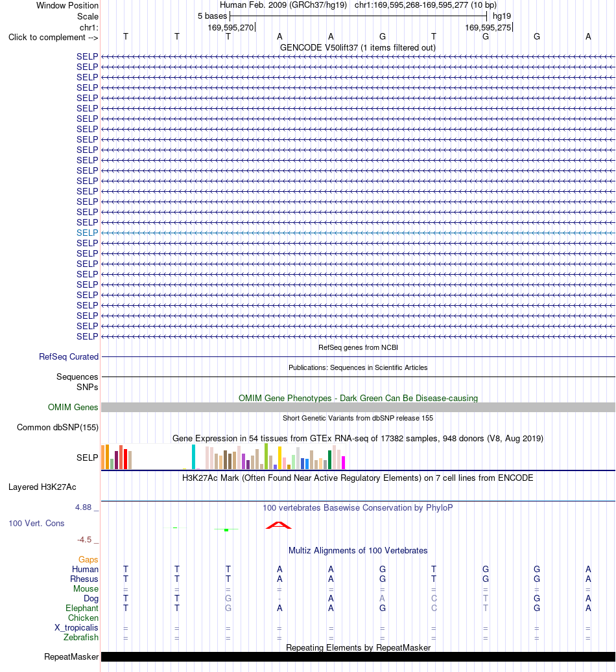616x672 pixels.
Task: Click the '100 Vert. Cons' track label
Action: [x=36, y=524]
